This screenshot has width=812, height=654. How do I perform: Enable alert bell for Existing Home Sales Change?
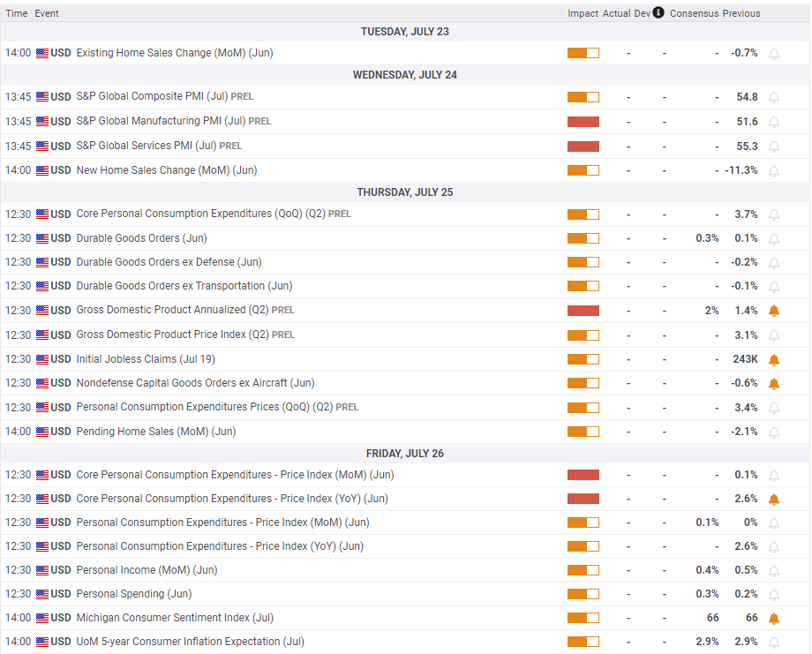(774, 54)
